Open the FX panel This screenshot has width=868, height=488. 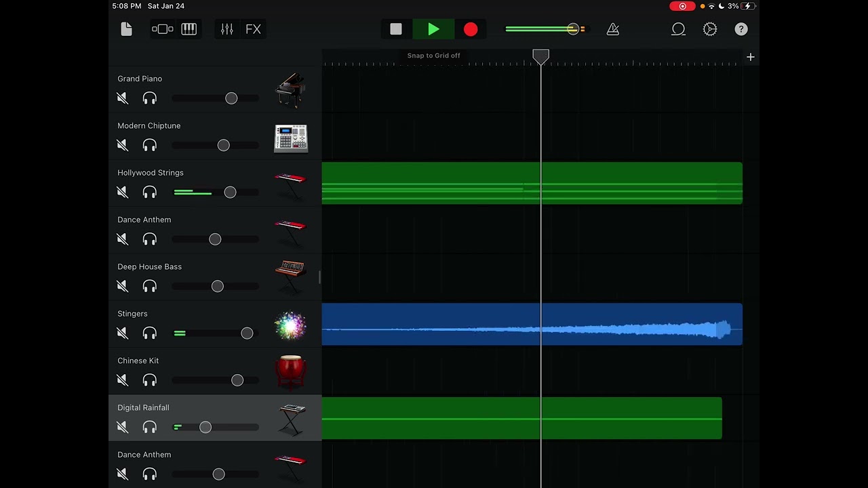coord(253,29)
